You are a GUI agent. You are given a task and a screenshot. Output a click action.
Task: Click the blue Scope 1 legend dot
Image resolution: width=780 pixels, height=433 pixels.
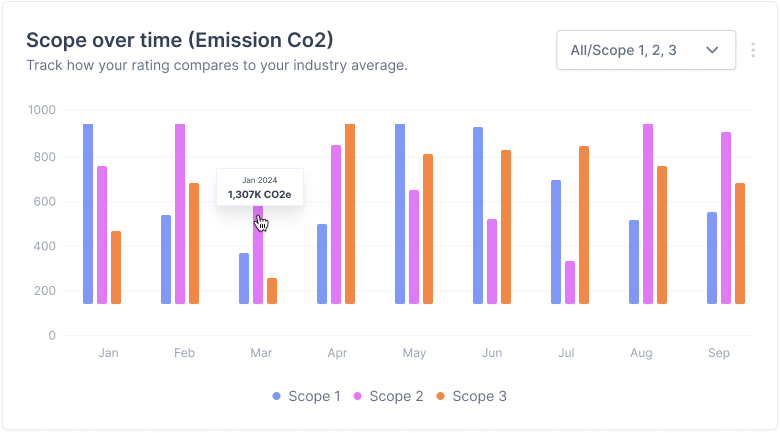pos(277,397)
